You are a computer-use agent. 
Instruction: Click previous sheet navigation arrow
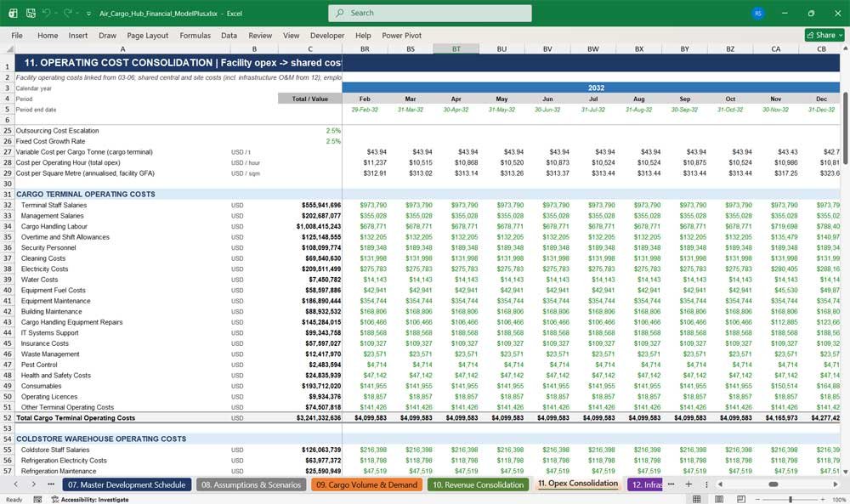15,484
